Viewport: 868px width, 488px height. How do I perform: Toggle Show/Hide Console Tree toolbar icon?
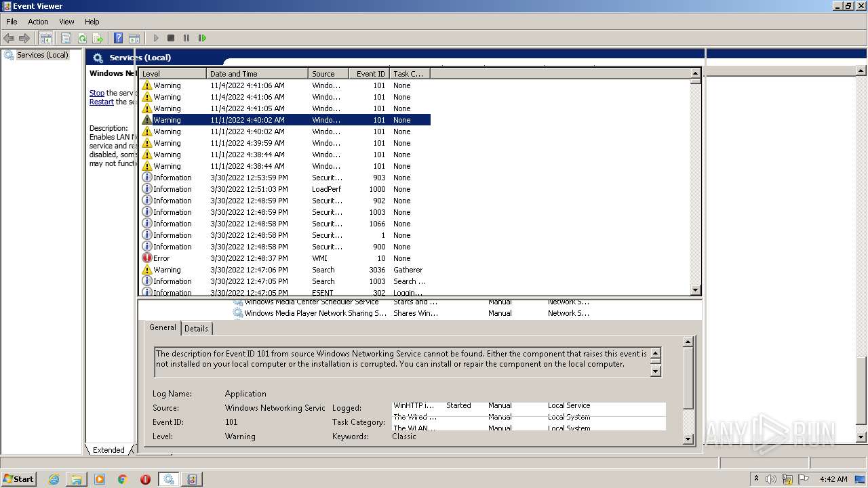coord(46,38)
